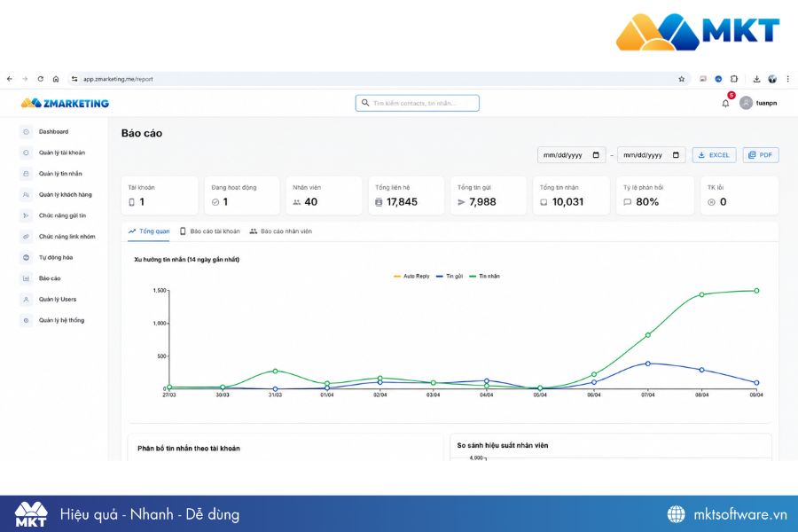Focus the contacts and messages search box
The image size is (798, 532).
418,103
